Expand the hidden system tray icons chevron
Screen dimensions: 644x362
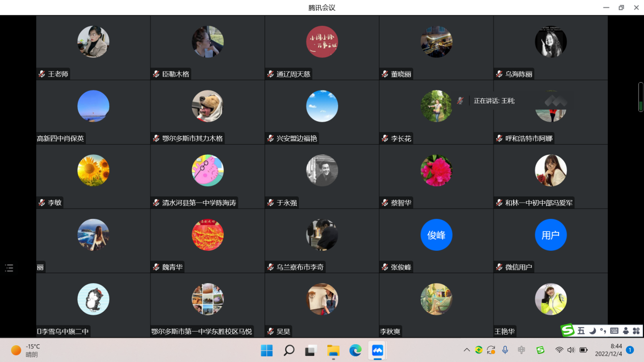point(467,350)
